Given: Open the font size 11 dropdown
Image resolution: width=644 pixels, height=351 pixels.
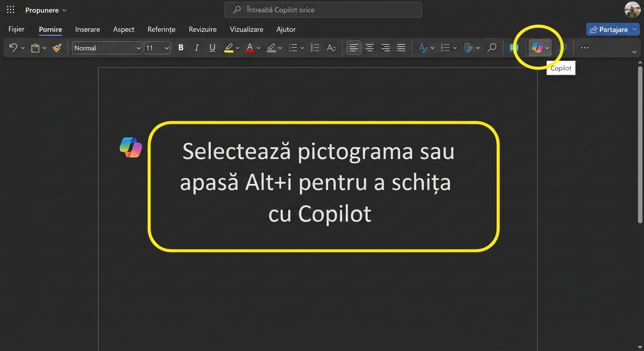Looking at the screenshot, I should coord(157,48).
